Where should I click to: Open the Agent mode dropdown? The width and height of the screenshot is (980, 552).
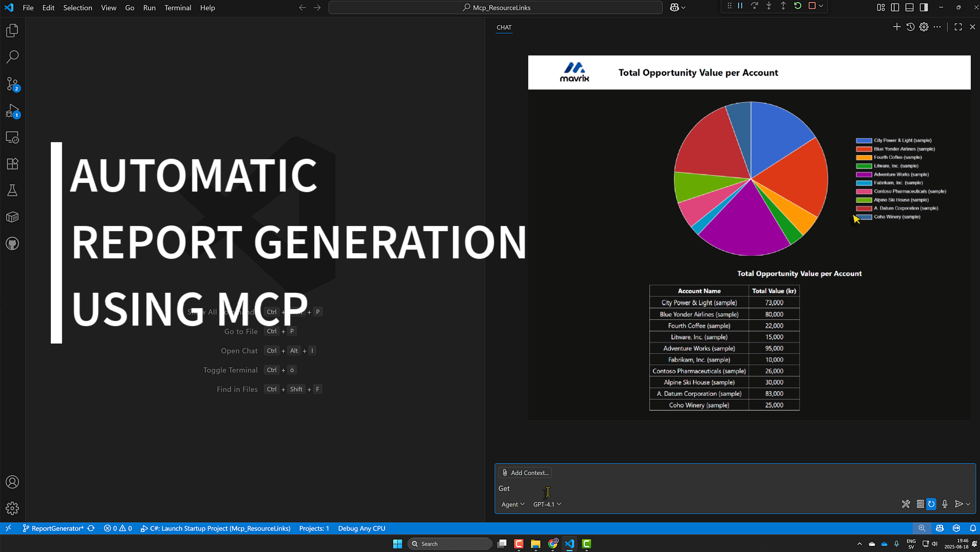(513, 504)
